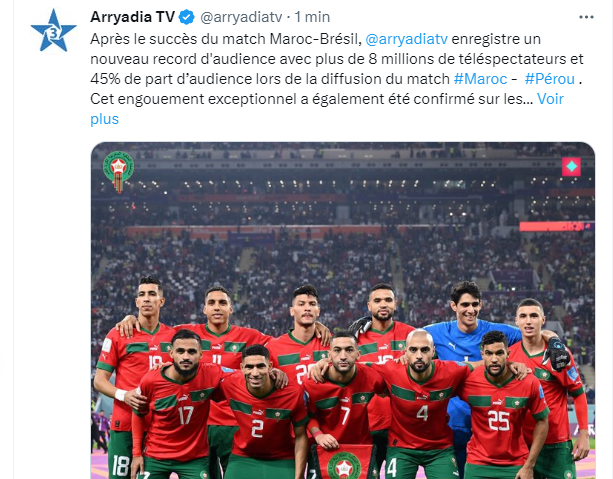Screen dimensions: 613x479
Task: Open the grey @arryadiatv handle beside the name
Action: 241,17
